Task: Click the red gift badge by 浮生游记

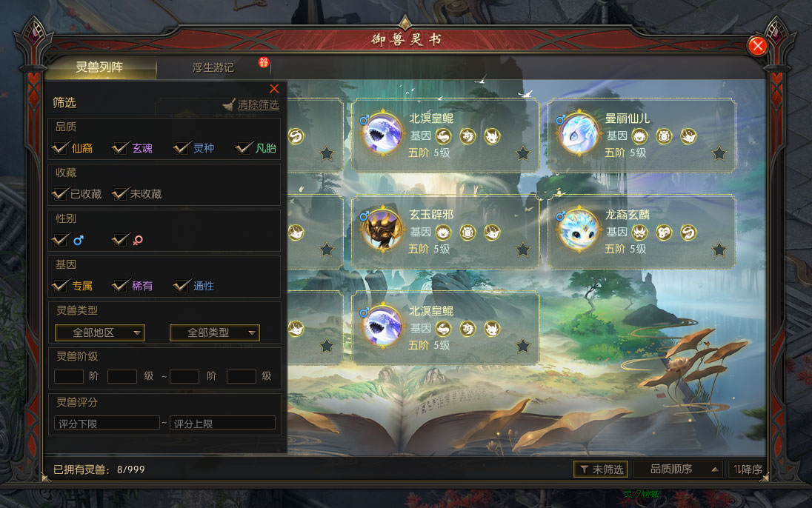Action: 264,63
